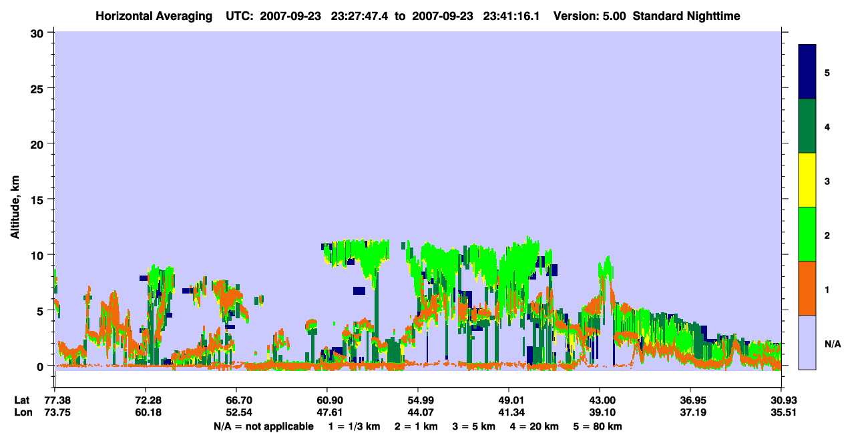
Task: Click the legend text '3 = 5 km'
Action: click(475, 426)
